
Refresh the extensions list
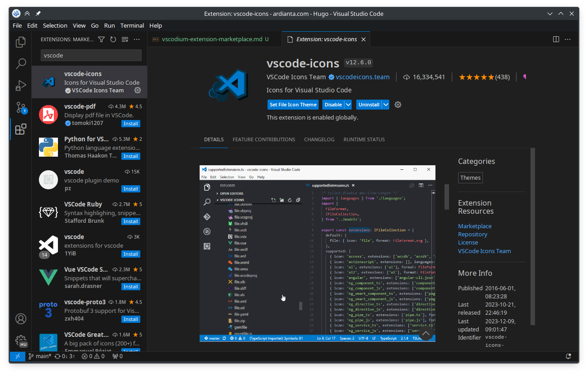tap(113, 39)
